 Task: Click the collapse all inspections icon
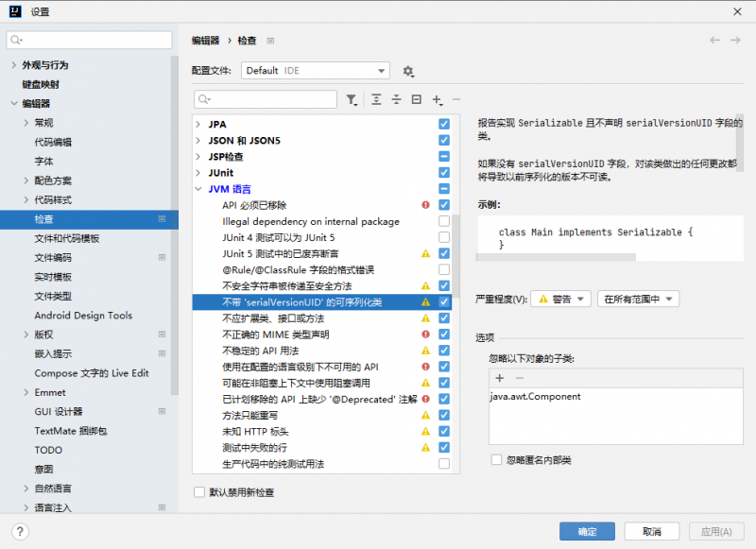click(x=396, y=100)
